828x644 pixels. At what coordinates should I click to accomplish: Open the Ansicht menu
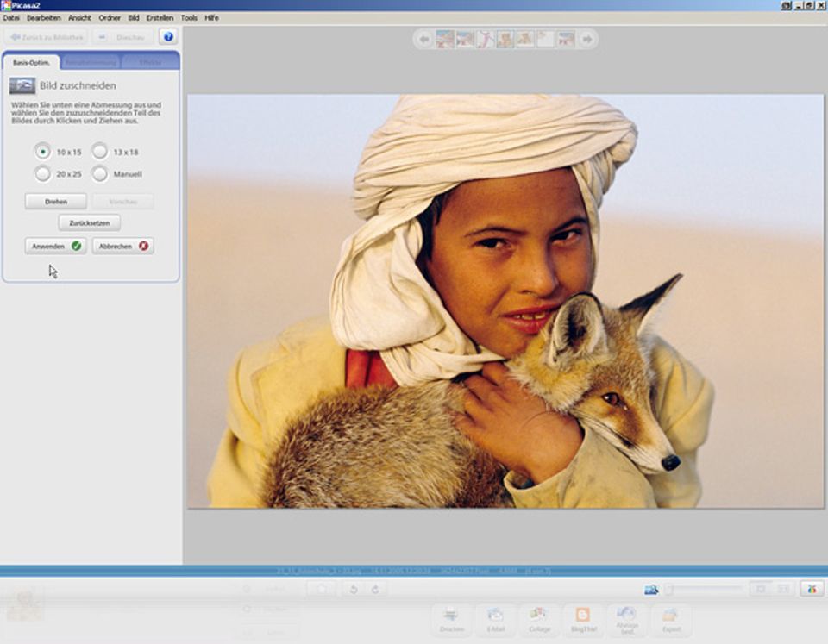(x=79, y=18)
